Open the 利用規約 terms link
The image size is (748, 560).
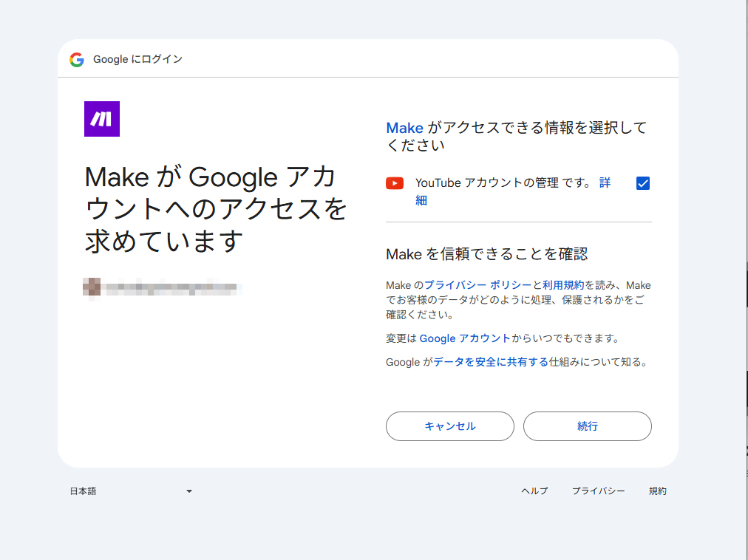tap(563, 285)
